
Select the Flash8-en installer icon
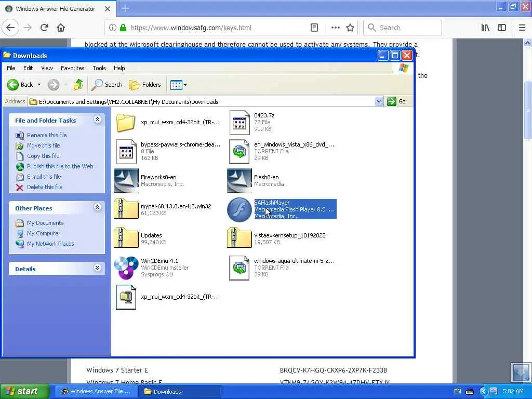[x=240, y=180]
